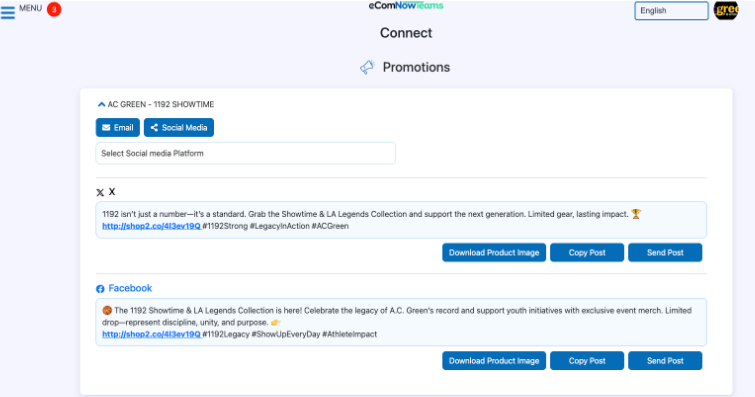
Task: Copy Post for the Facebook post
Action: (x=587, y=360)
